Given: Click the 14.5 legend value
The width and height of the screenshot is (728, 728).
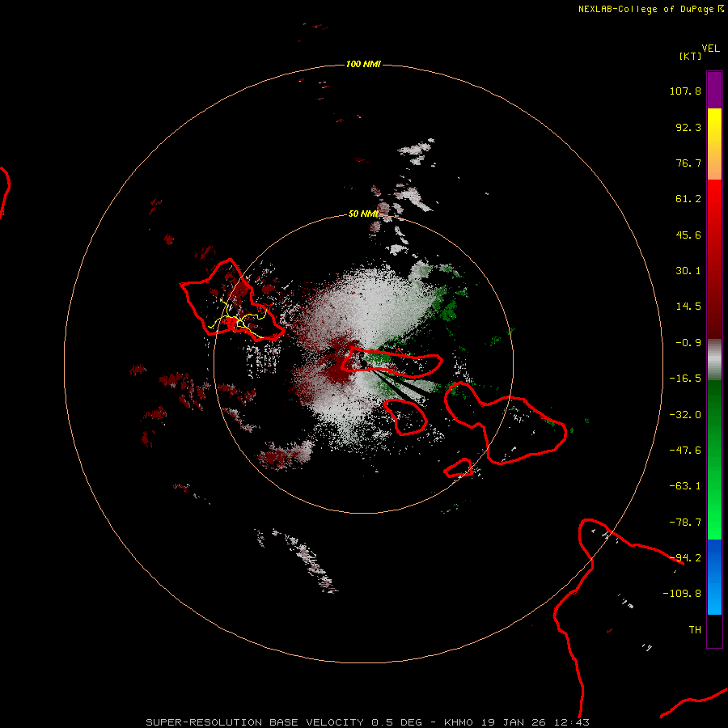Looking at the screenshot, I should click(x=688, y=307).
